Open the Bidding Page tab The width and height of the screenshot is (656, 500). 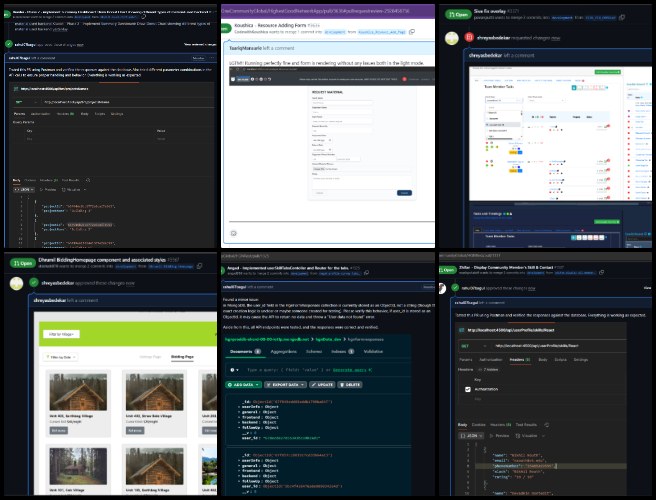(x=182, y=357)
